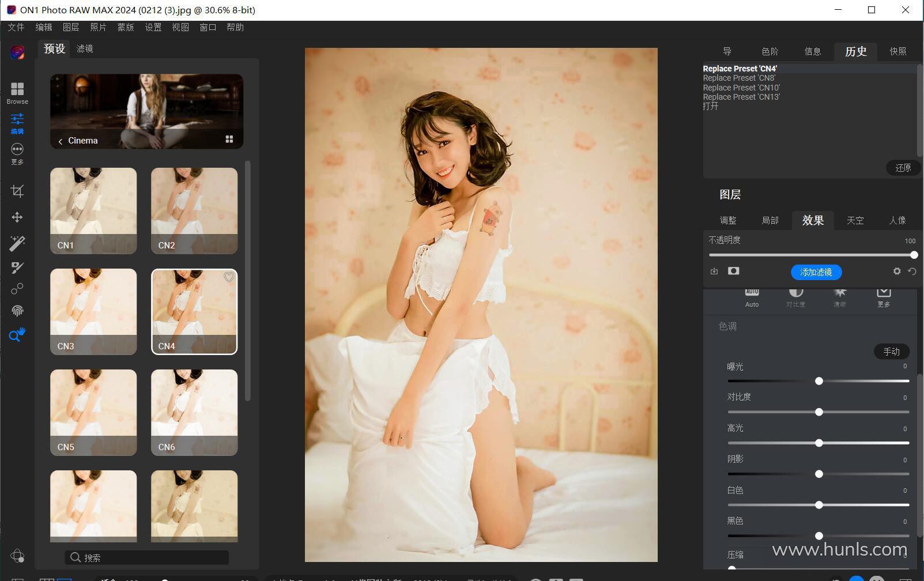Open the 设置 menu

(153, 27)
